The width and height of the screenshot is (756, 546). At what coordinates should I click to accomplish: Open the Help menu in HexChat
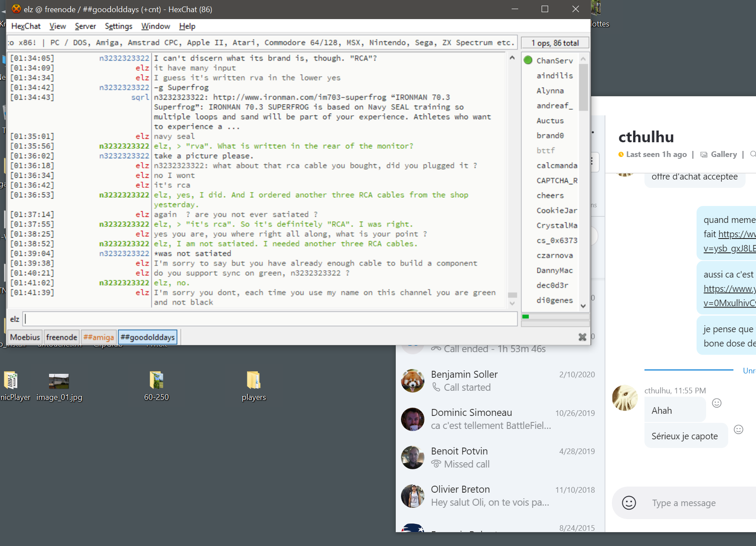(x=187, y=26)
